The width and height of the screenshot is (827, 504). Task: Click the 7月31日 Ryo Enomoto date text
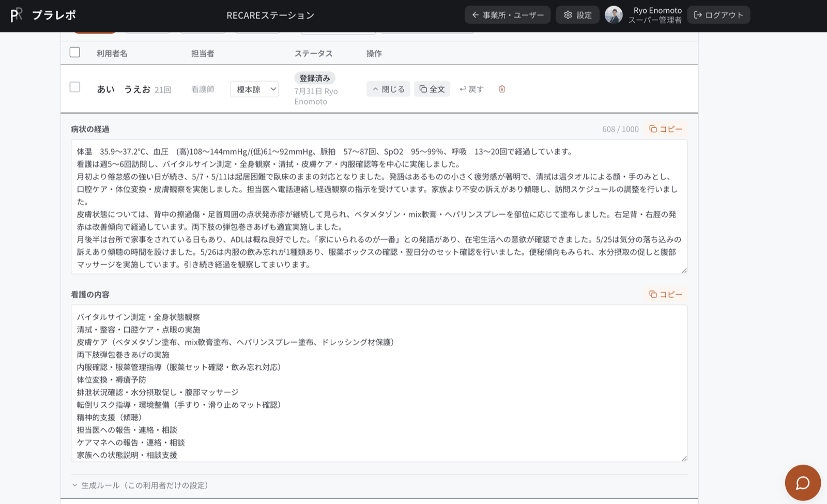coord(316,96)
